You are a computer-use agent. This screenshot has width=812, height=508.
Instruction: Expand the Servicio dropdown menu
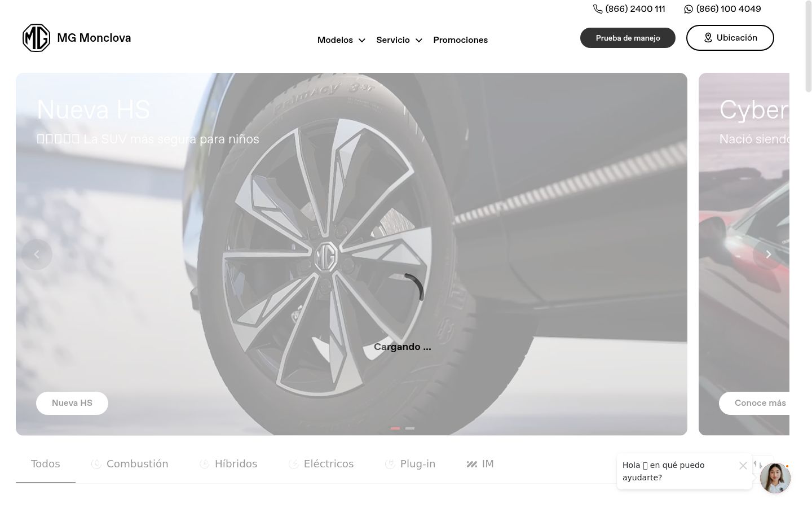(x=399, y=40)
